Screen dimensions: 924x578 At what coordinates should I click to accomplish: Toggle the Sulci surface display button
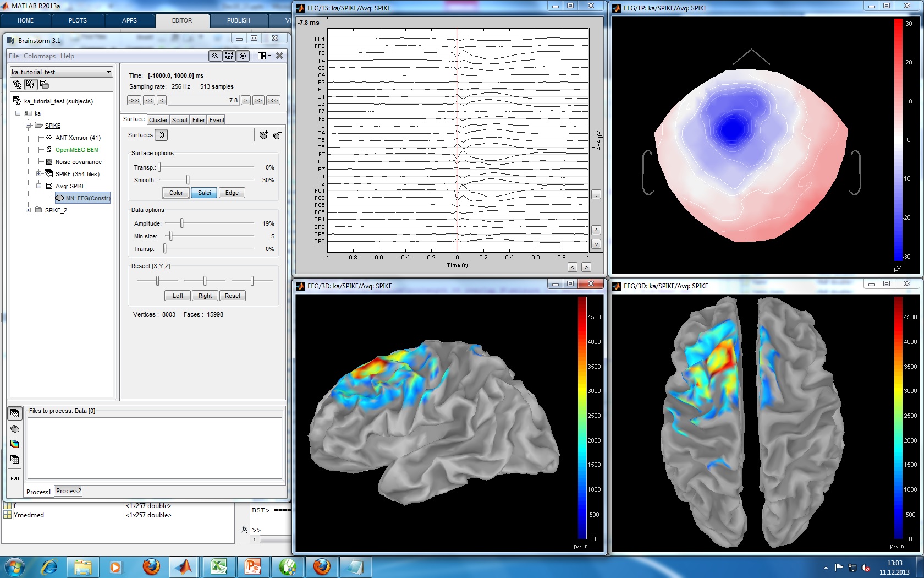tap(204, 193)
